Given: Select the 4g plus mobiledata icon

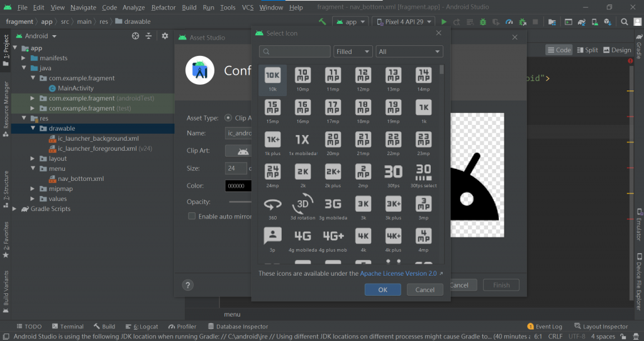Looking at the screenshot, I should 333,241.
